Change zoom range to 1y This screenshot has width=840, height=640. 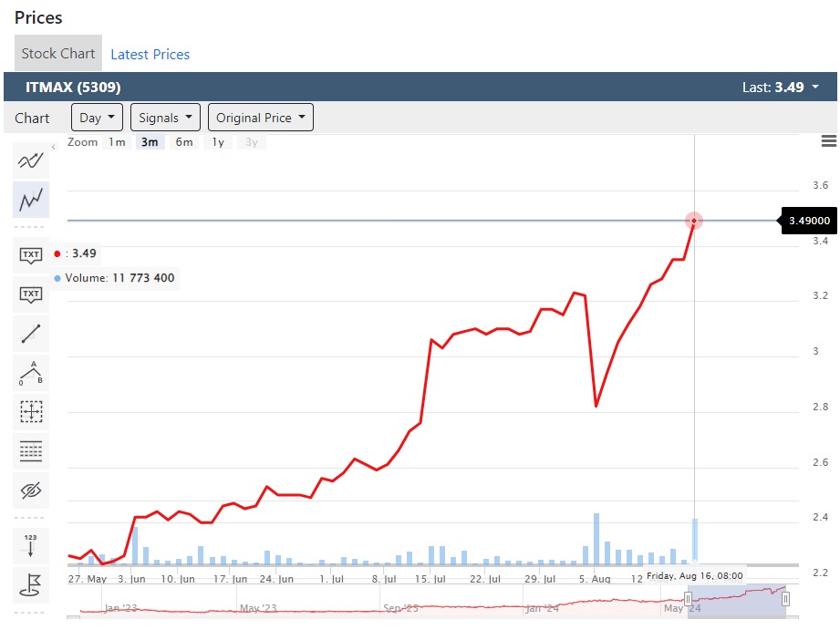tap(218, 142)
